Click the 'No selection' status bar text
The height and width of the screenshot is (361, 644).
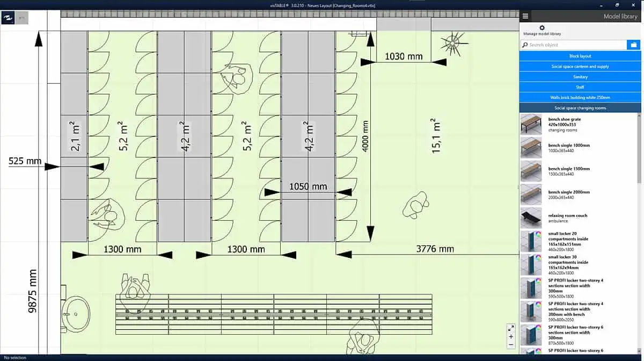tap(15, 358)
